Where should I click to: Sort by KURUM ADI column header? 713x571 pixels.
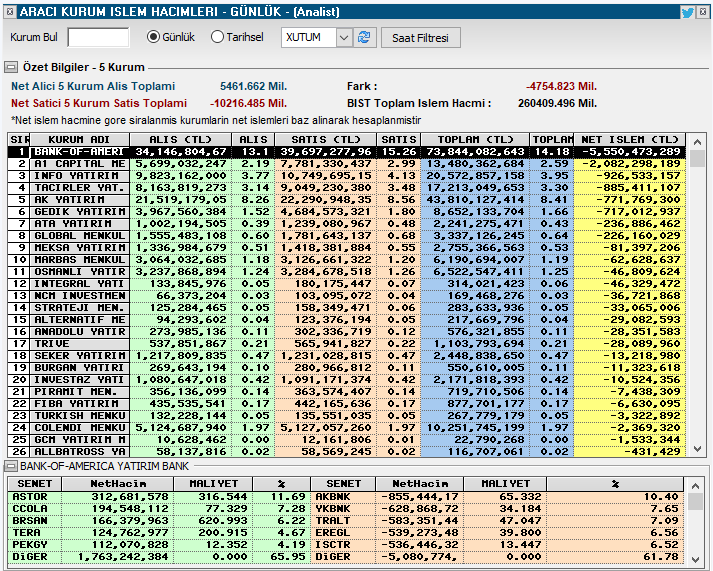(80, 140)
